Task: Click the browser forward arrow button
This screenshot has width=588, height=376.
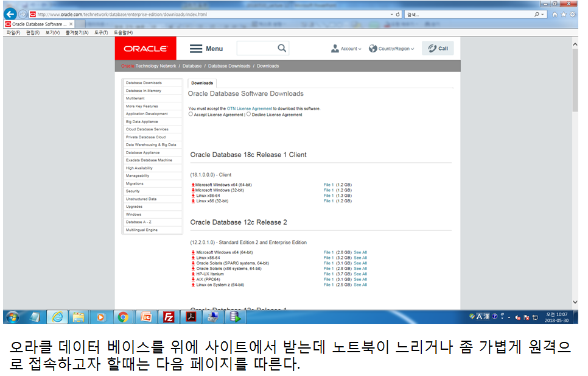Action: pyautogui.click(x=23, y=14)
